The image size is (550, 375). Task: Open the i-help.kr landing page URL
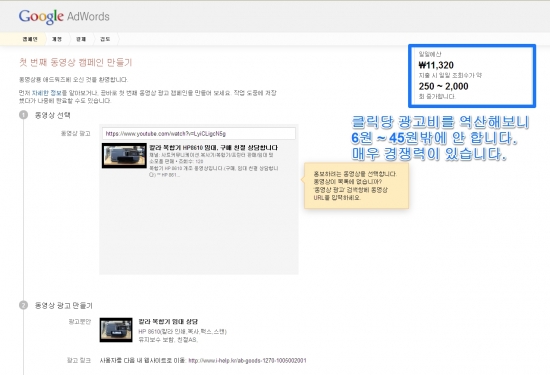[247, 361]
